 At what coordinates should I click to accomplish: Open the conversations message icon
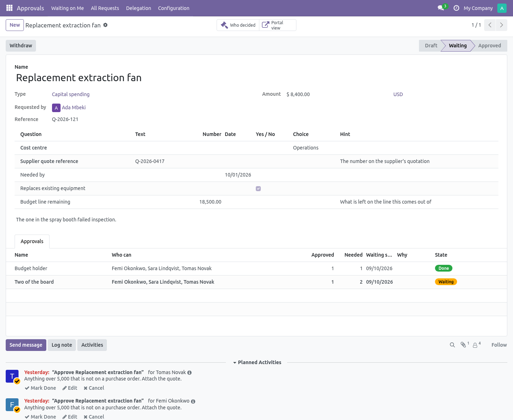[x=441, y=8]
